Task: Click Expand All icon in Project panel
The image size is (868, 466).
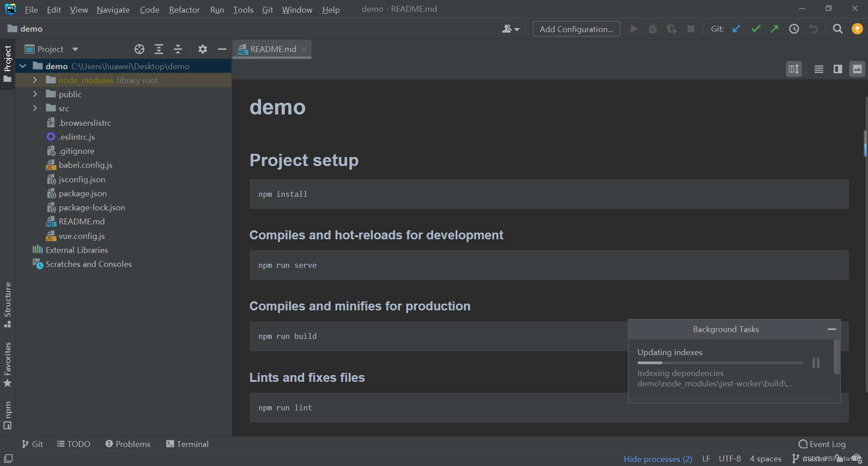Action: click(x=159, y=49)
